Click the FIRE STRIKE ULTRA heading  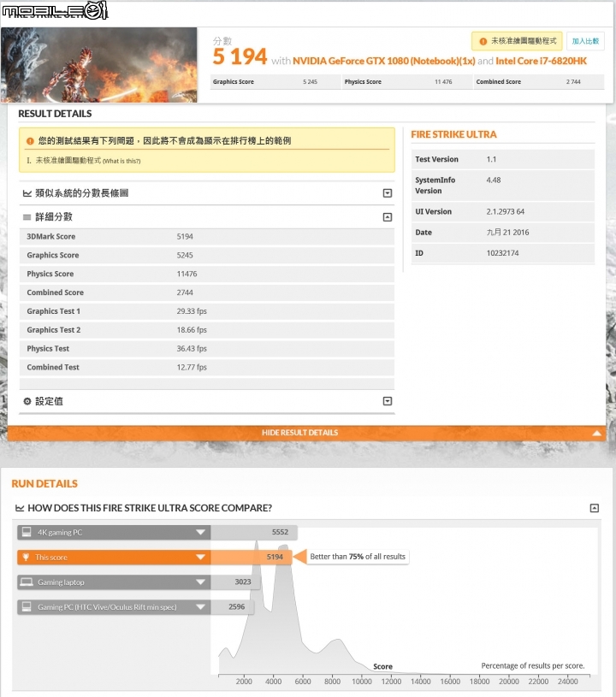tap(453, 134)
